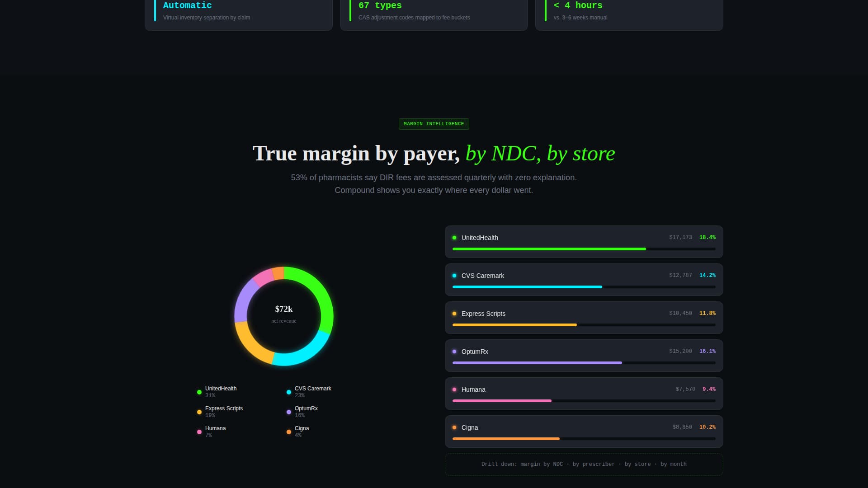Image resolution: width=868 pixels, height=488 pixels.
Task: Click the MARGIN INTELLIGENCE badge
Action: (434, 124)
